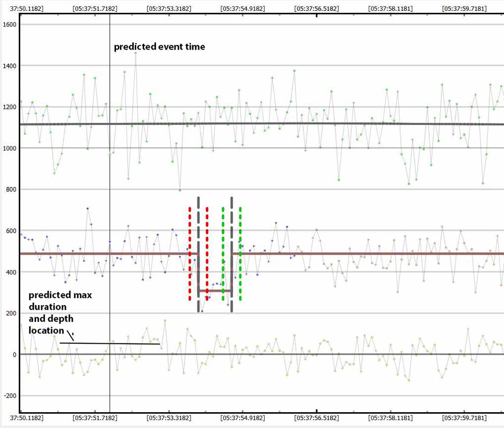The height and width of the screenshot is (428, 504).
Task: Select the vertical predicted event time line
Action: (110, 214)
